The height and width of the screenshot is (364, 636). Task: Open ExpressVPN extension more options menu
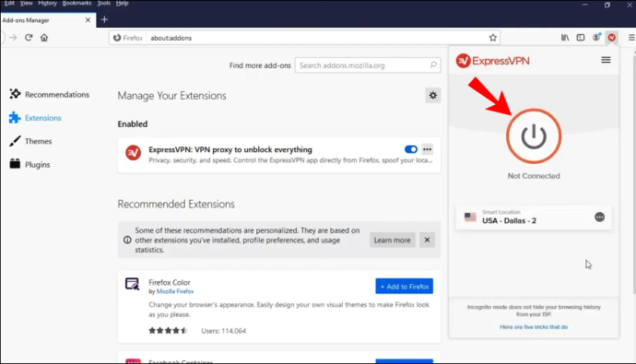427,149
